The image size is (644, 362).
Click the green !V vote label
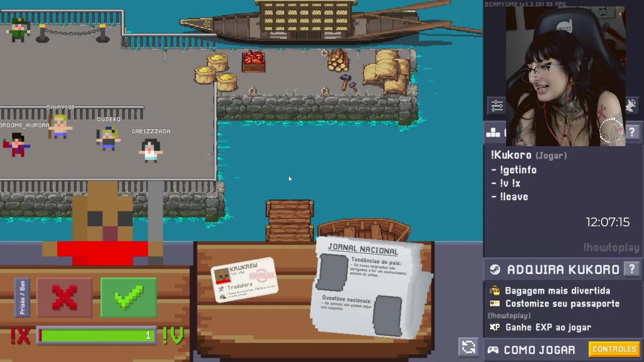[x=173, y=336]
